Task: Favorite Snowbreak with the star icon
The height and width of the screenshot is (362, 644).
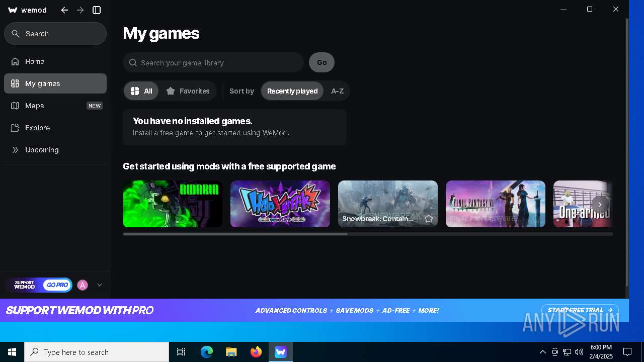Action: 429,219
